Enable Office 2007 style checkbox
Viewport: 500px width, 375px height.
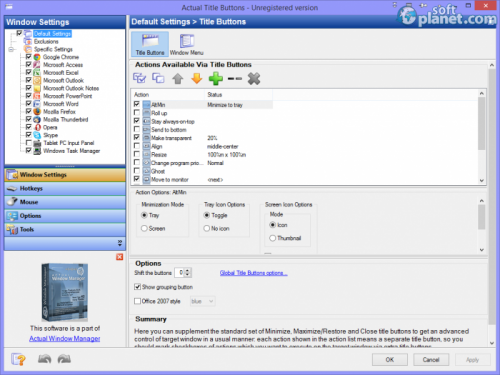tap(137, 301)
